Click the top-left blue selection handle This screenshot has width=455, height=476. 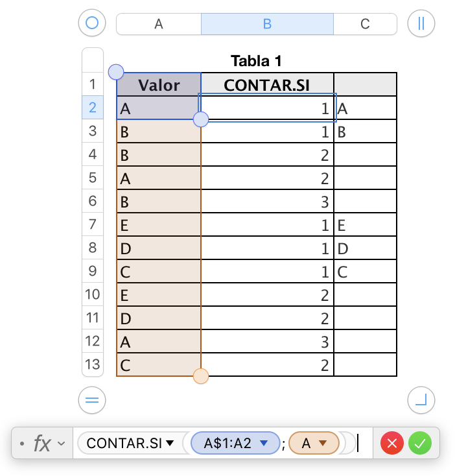click(117, 72)
